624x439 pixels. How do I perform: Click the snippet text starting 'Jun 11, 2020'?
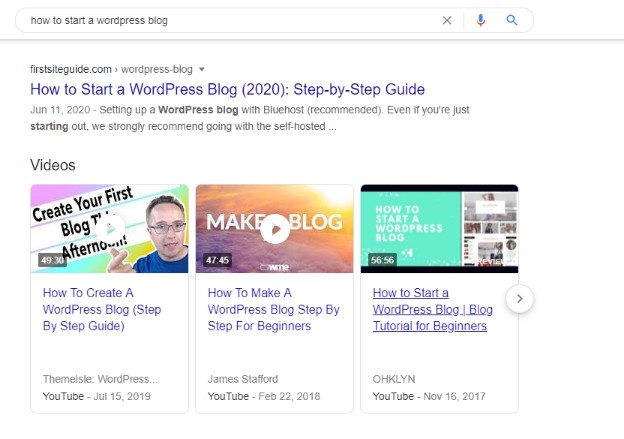click(250, 118)
